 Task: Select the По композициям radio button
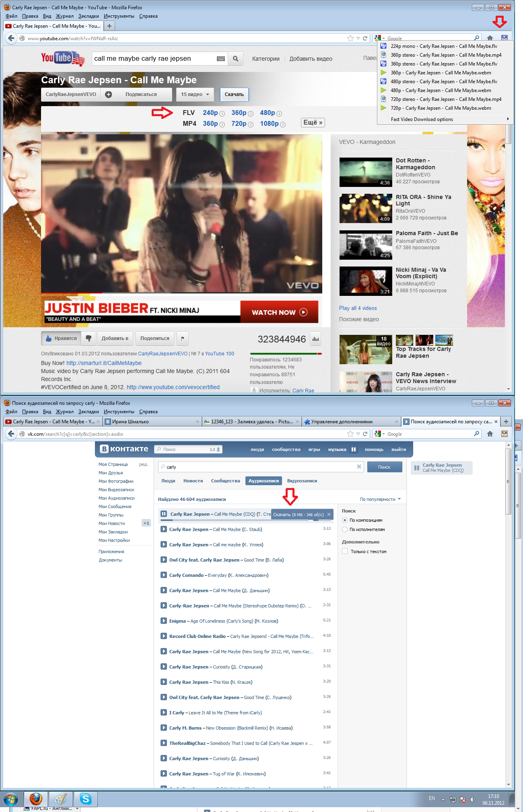(345, 520)
